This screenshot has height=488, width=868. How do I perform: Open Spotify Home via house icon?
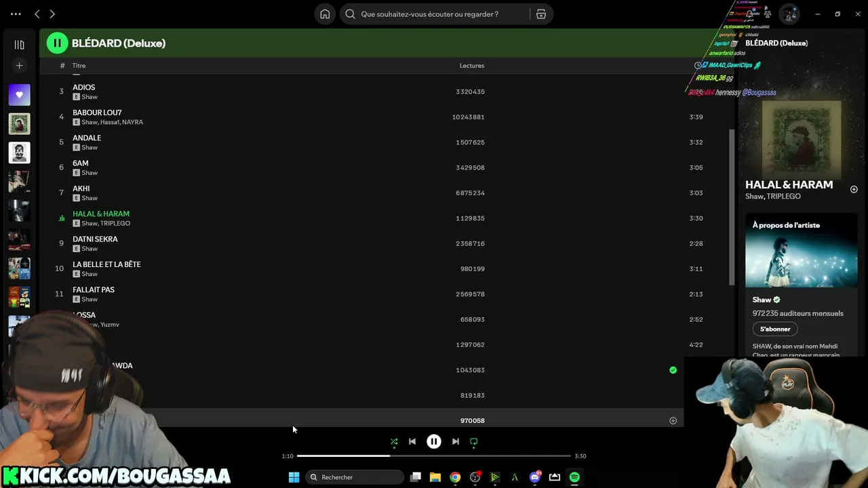tap(325, 14)
